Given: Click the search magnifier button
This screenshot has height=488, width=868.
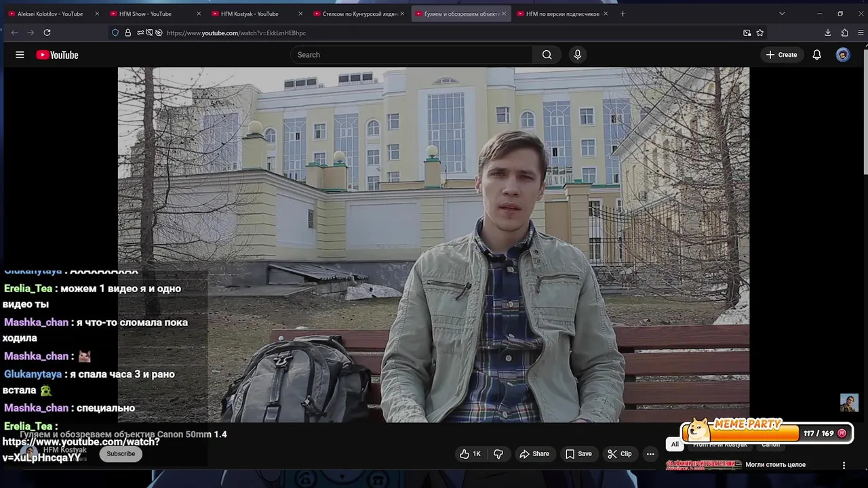Looking at the screenshot, I should (x=547, y=55).
